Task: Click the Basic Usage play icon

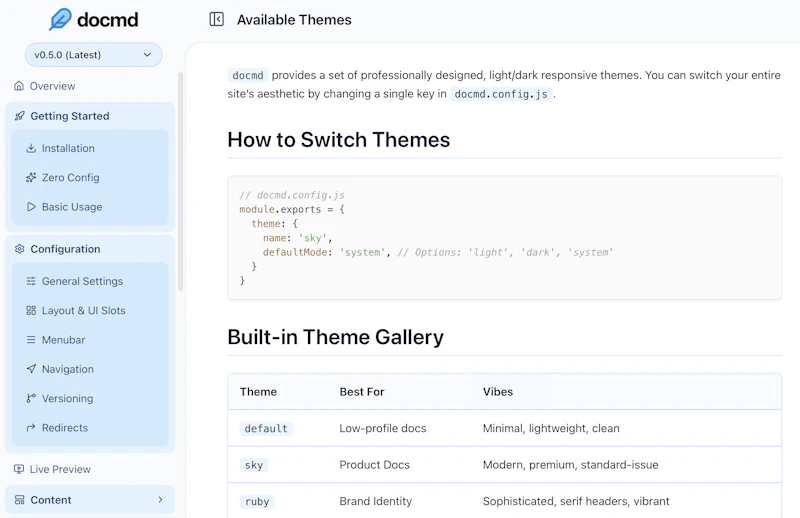Action: click(31, 207)
